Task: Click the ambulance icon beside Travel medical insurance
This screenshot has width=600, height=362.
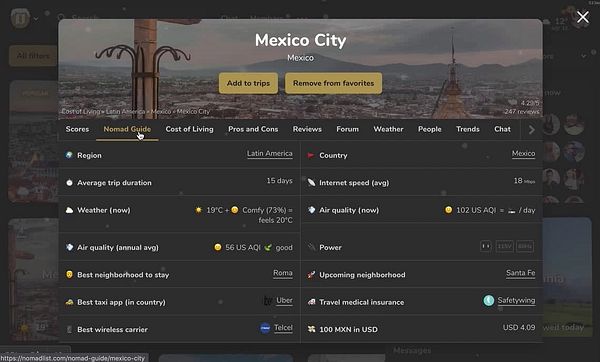Action: [x=311, y=302]
